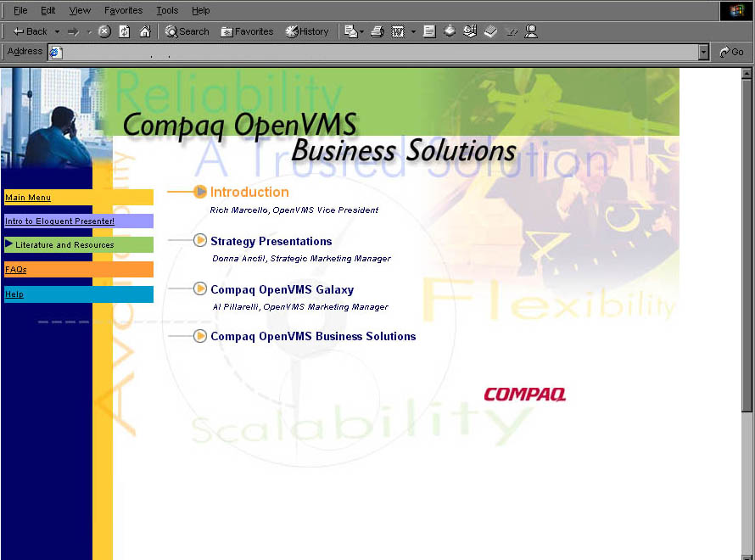Open the Tools menu
755x560 pixels.
(x=167, y=10)
